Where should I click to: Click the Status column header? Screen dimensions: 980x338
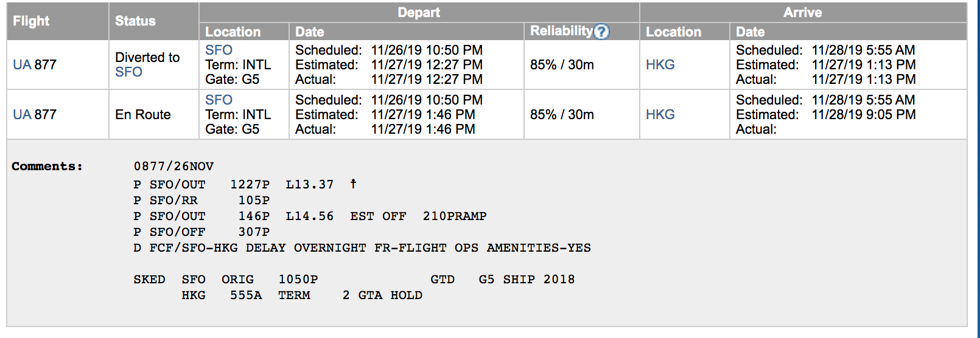135,21
